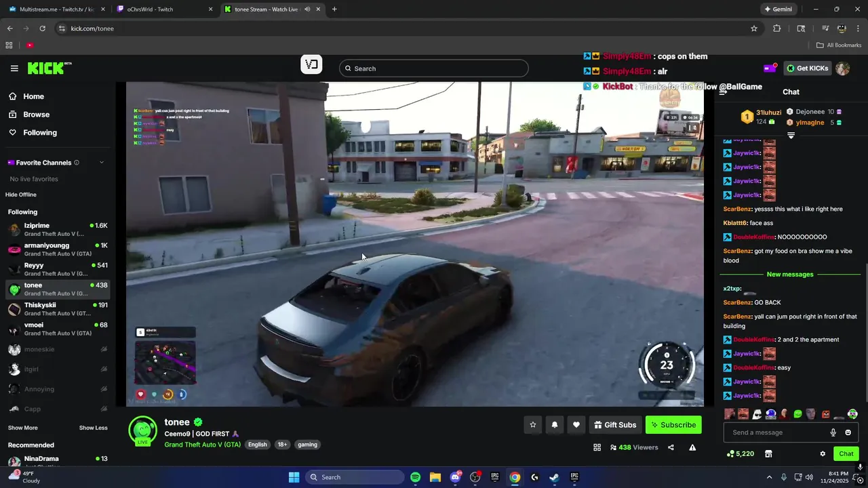This screenshot has height=488, width=868.
Task: Collapse the chat panel arrow icon
Action: click(x=723, y=91)
